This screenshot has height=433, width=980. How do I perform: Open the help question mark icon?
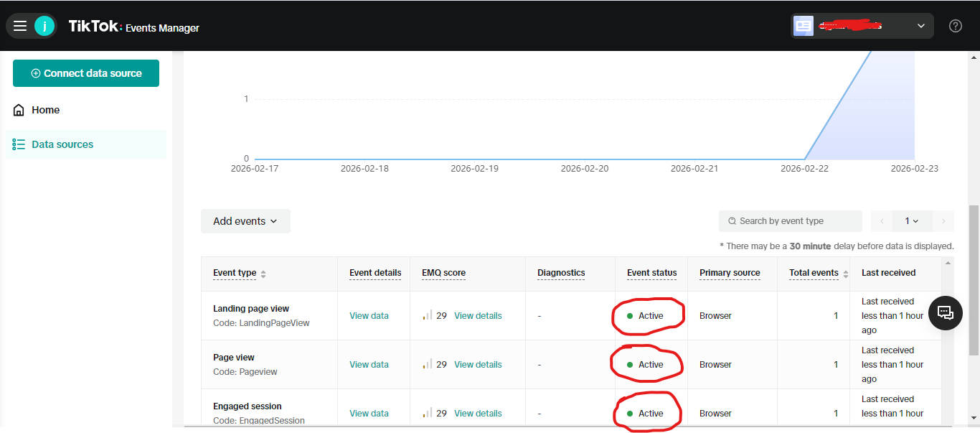pos(955,26)
